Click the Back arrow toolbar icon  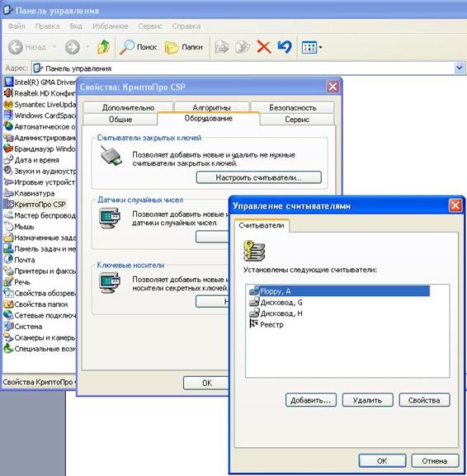[15, 47]
